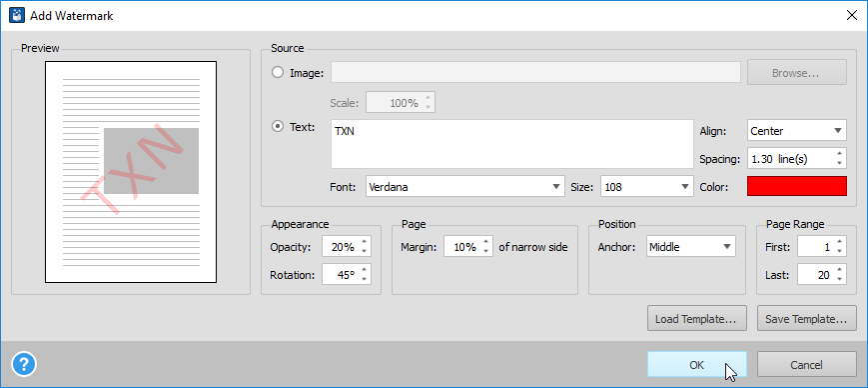Select the Image source radio button

coord(278,73)
